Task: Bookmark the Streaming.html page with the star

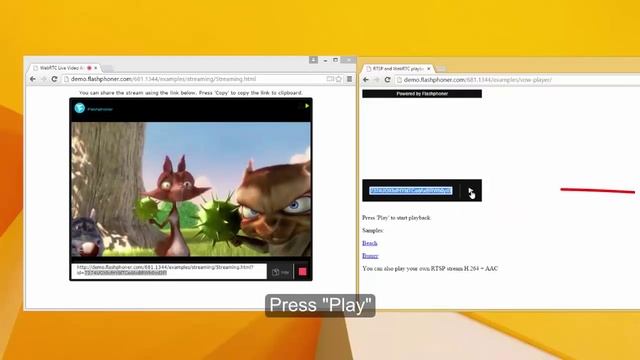Action: coord(339,79)
